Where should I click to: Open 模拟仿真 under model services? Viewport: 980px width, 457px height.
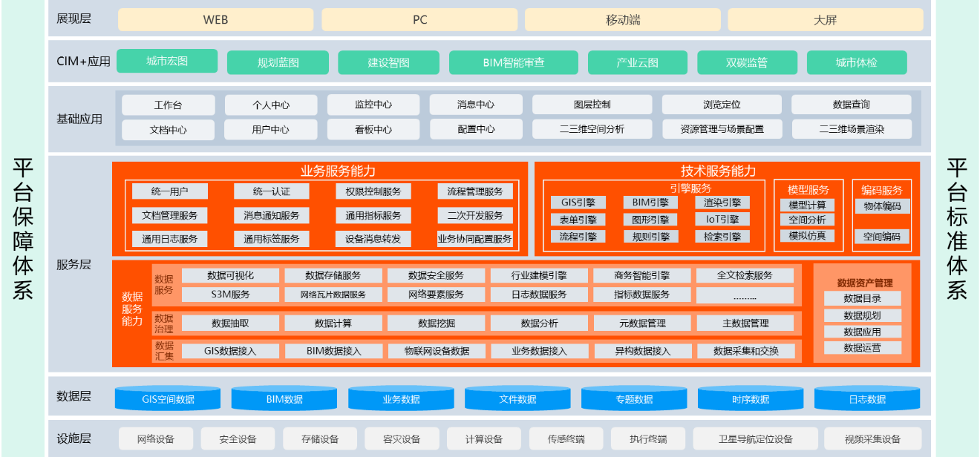click(x=807, y=236)
